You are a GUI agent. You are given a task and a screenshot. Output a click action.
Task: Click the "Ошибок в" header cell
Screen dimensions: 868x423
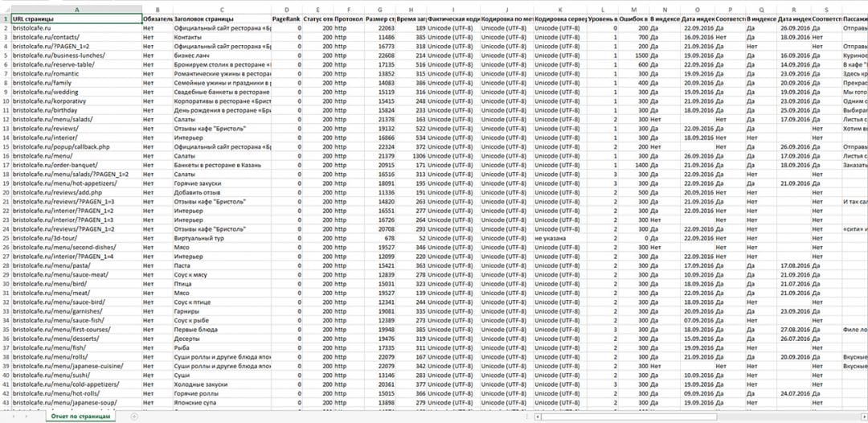coord(634,18)
